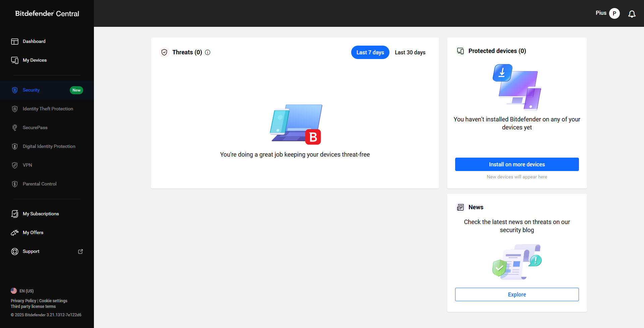Open the notifications bell icon

pos(632,14)
